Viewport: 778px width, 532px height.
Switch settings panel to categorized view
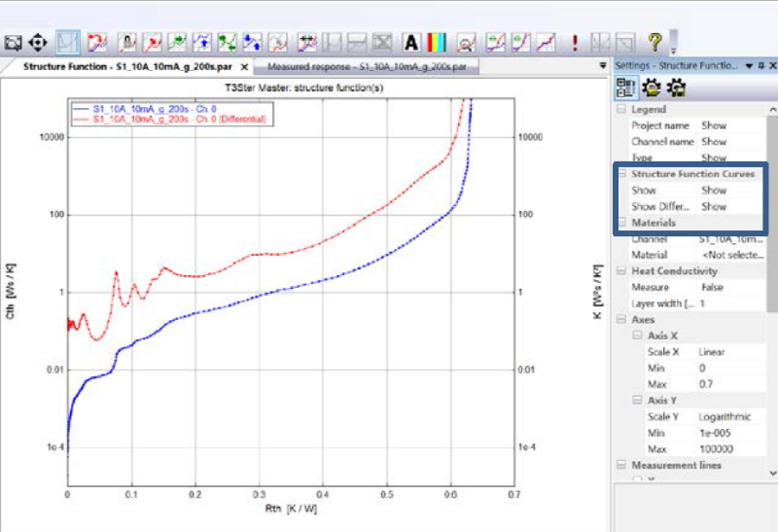tap(625, 88)
